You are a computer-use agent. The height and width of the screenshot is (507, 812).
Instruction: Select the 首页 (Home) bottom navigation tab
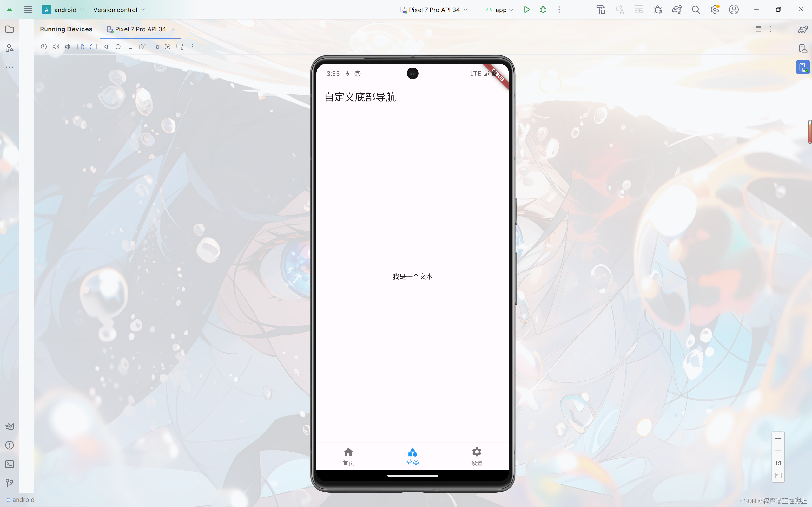[x=348, y=456]
